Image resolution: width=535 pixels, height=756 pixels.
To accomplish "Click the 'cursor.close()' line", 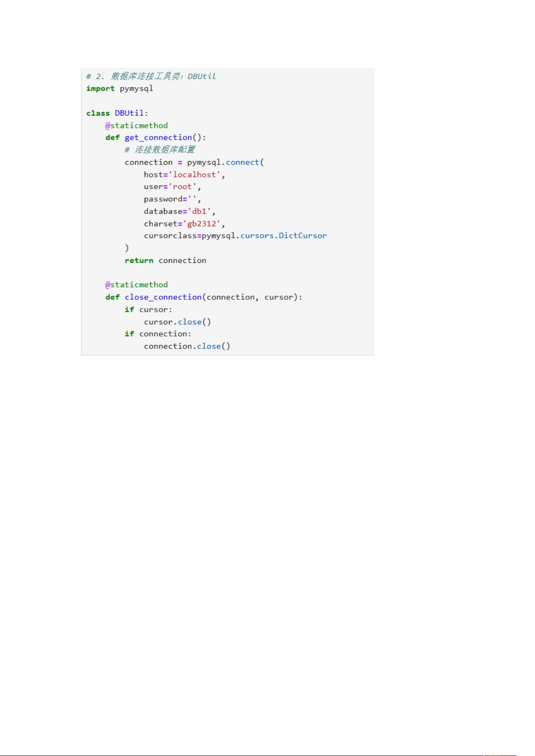I will [x=177, y=322].
